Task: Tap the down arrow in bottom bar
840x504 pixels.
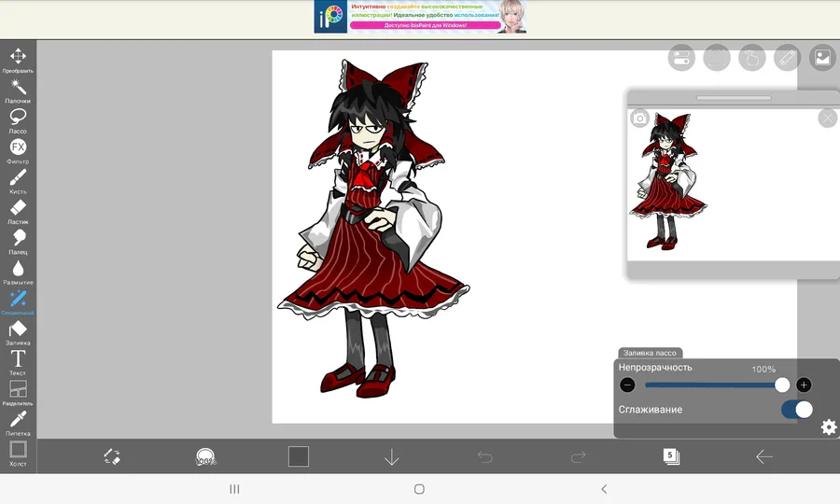Action: [392, 457]
